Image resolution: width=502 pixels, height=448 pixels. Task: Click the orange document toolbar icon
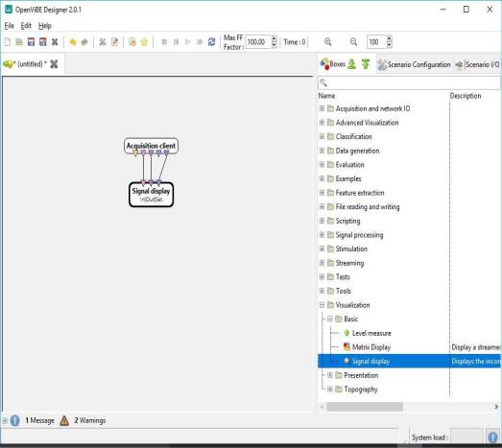(132, 42)
